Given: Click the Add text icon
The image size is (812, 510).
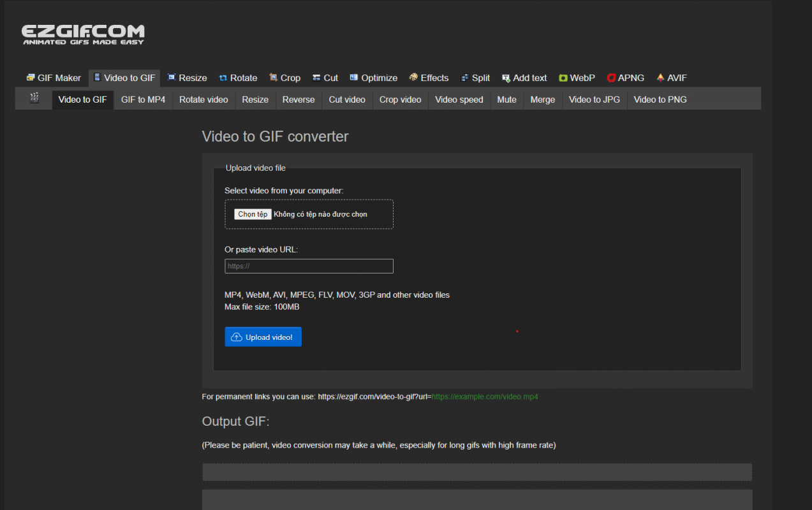Looking at the screenshot, I should pos(506,78).
